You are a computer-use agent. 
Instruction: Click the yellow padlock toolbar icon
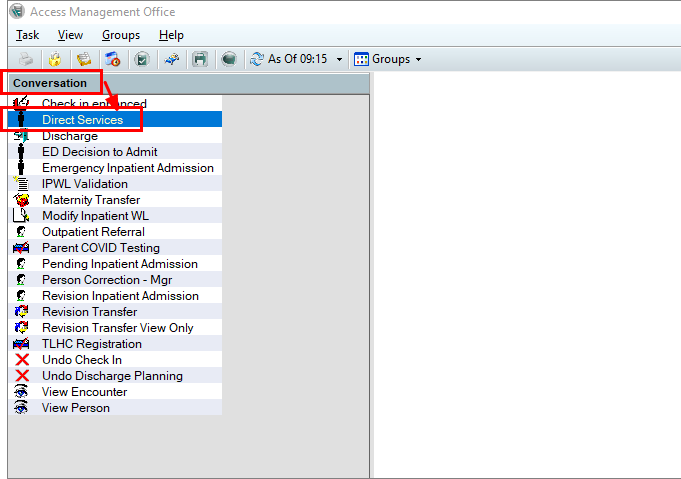55,59
